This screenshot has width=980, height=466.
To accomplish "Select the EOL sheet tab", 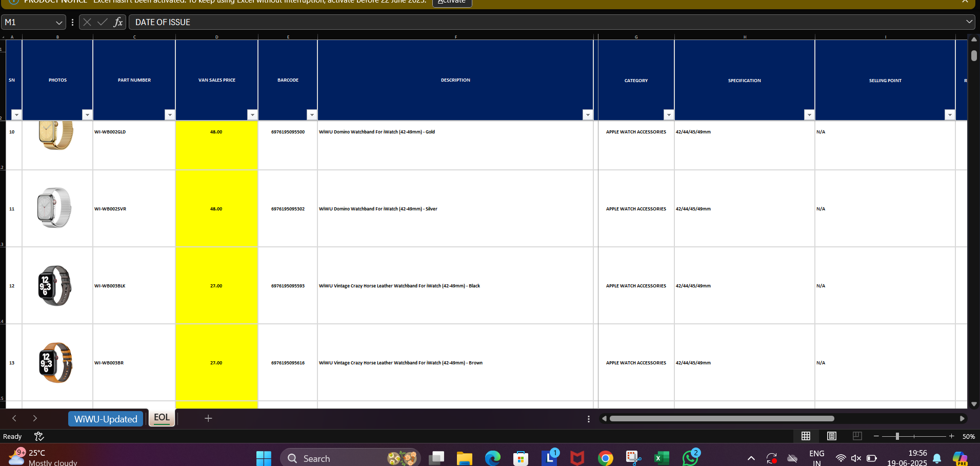I will pos(162,418).
